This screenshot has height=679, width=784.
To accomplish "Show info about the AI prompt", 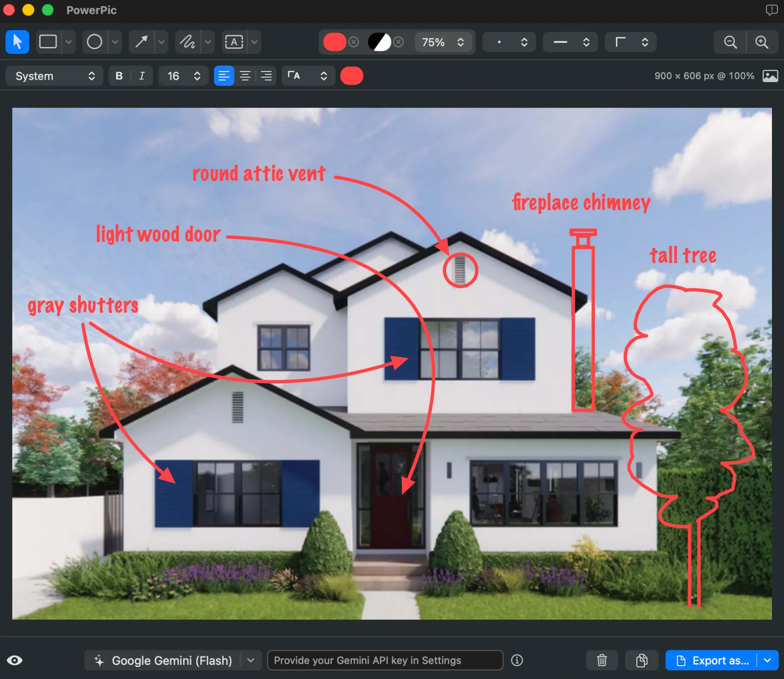I will 517,660.
